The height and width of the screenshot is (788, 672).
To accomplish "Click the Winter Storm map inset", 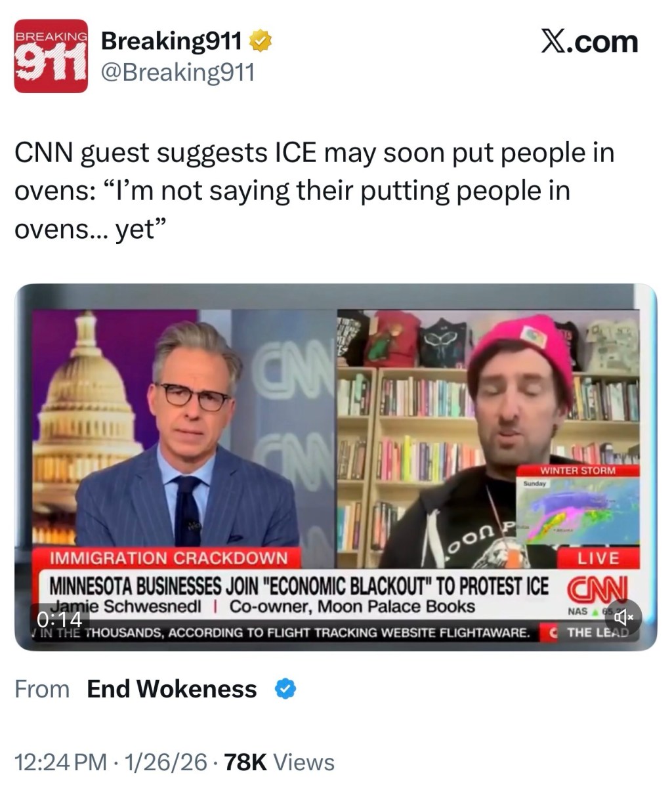I will tap(577, 504).
